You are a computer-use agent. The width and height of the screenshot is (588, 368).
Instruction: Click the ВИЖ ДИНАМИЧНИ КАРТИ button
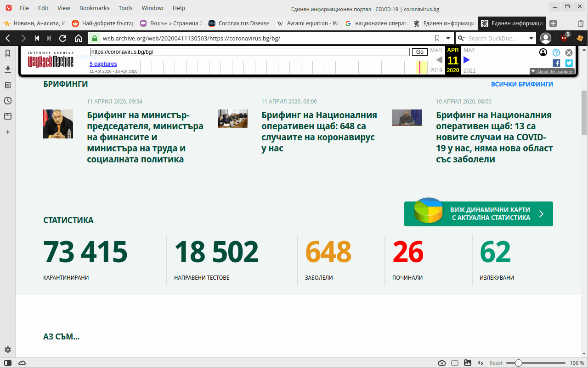tap(478, 214)
